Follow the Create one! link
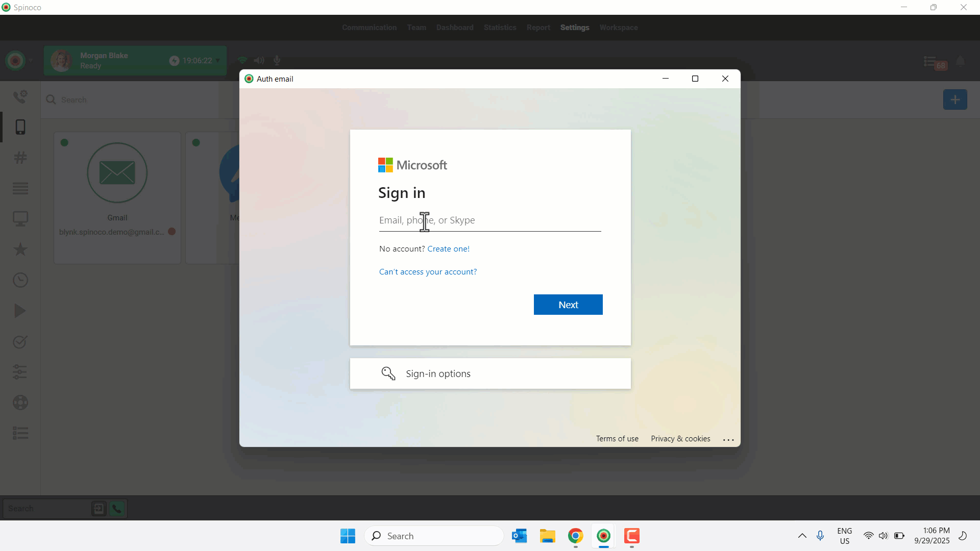980x551 pixels. (x=448, y=249)
